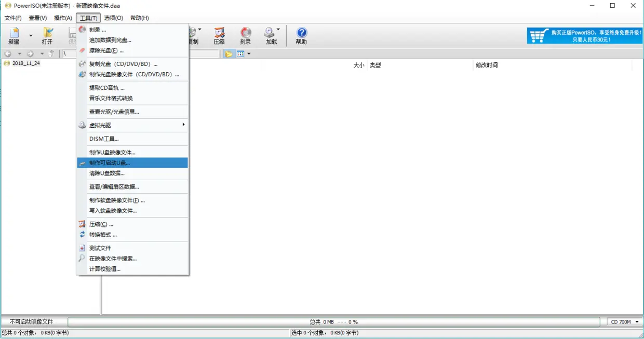The image size is (644, 339).
Task: Click the 加载 (Mount) toolbar icon
Action: click(x=270, y=35)
